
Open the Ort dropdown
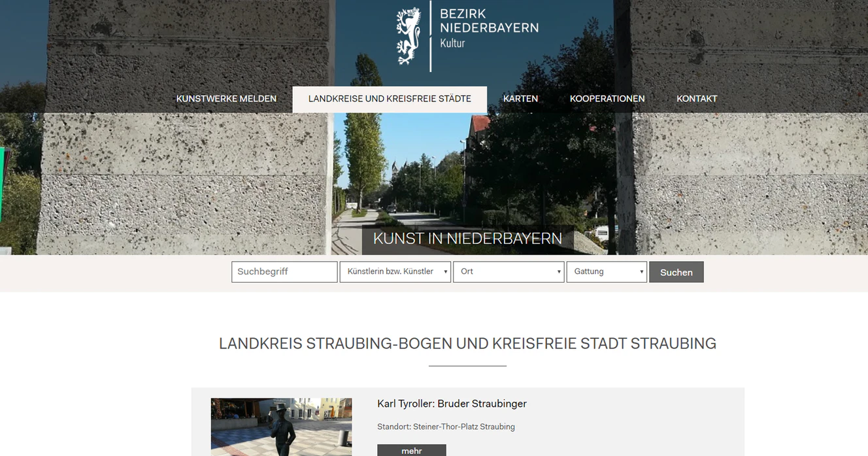509,272
